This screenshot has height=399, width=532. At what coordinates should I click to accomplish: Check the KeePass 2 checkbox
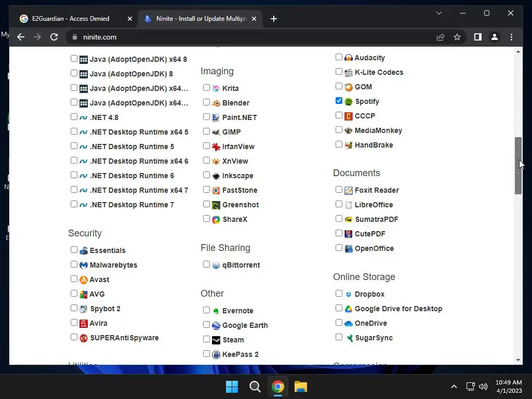coord(206,353)
